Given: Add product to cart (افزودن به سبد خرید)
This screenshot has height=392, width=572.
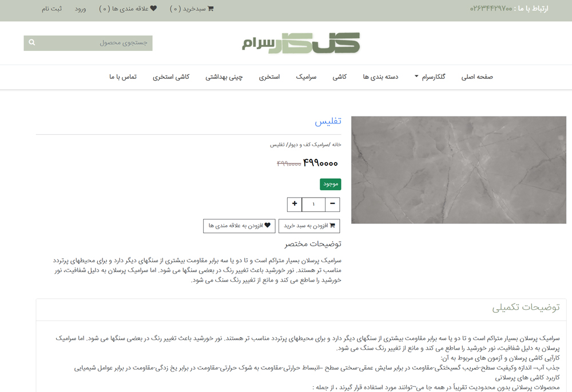Looking at the screenshot, I should point(309,226).
